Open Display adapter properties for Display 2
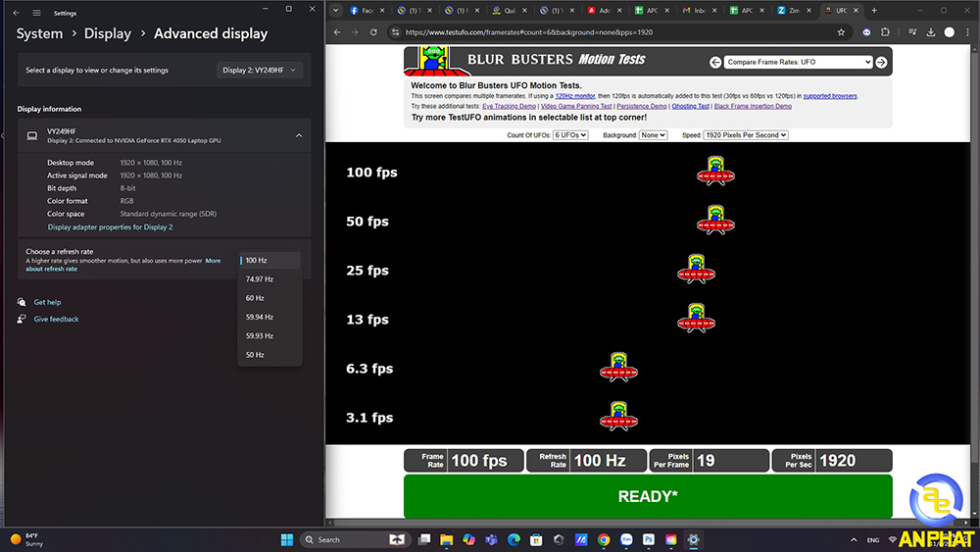Image resolution: width=980 pixels, height=552 pixels. [x=110, y=226]
